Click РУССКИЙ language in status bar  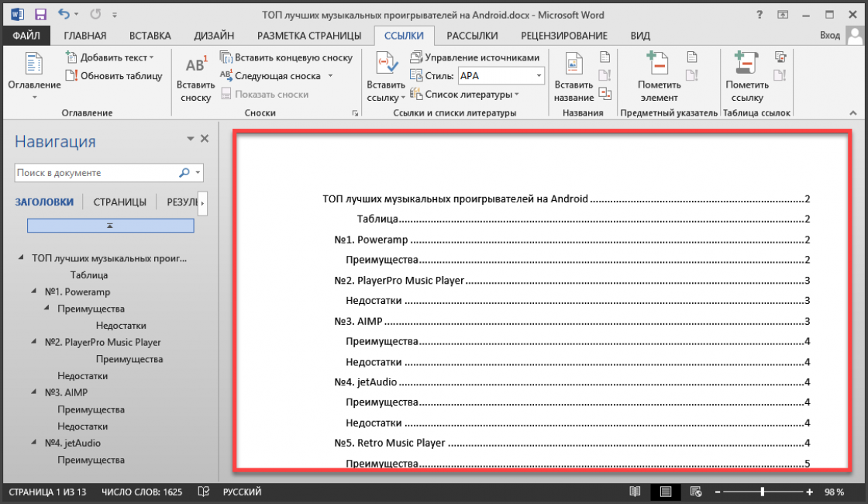[x=242, y=492]
